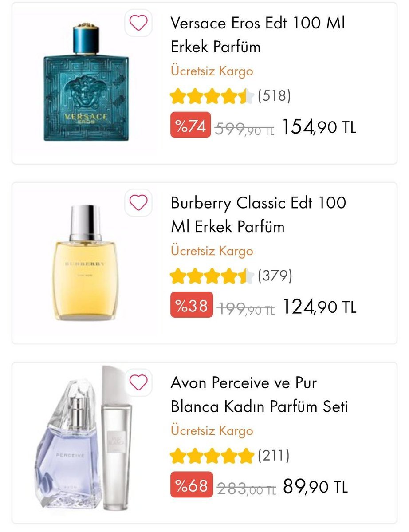This screenshot has height=532, width=409.
Task: View the 211 reviews count
Action: pyautogui.click(x=273, y=455)
